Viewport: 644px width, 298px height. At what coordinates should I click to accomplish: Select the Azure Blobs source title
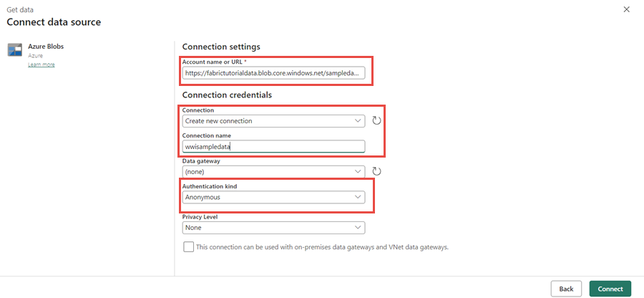[x=46, y=47]
